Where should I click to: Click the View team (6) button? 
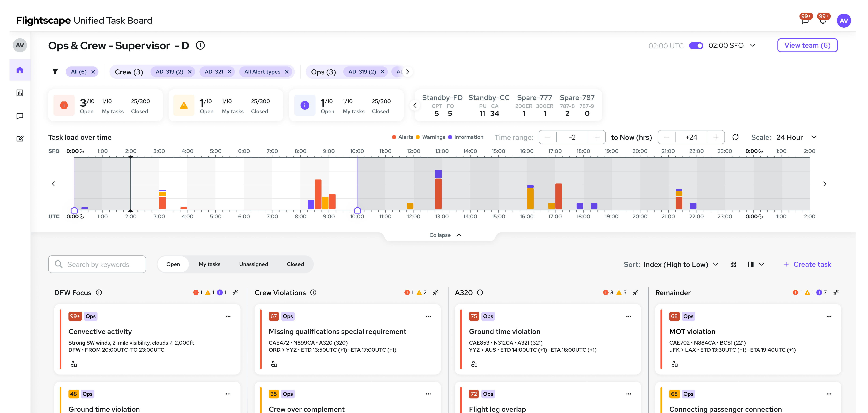tap(807, 46)
